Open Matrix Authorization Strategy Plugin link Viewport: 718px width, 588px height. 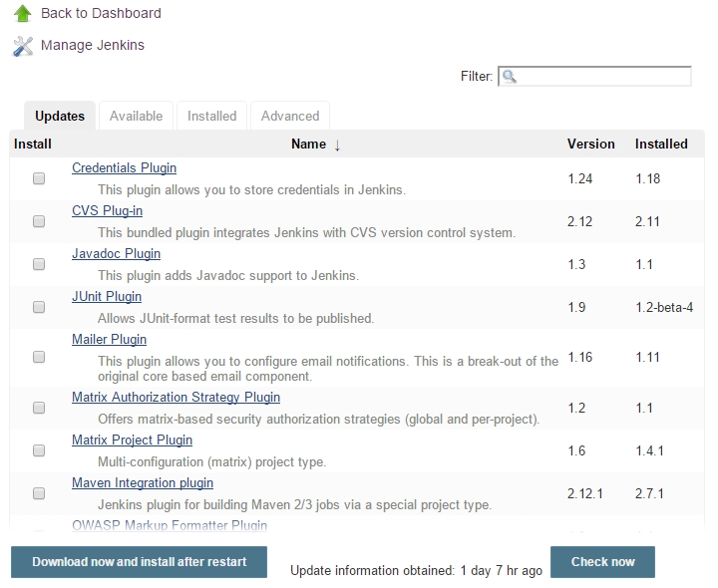176,398
